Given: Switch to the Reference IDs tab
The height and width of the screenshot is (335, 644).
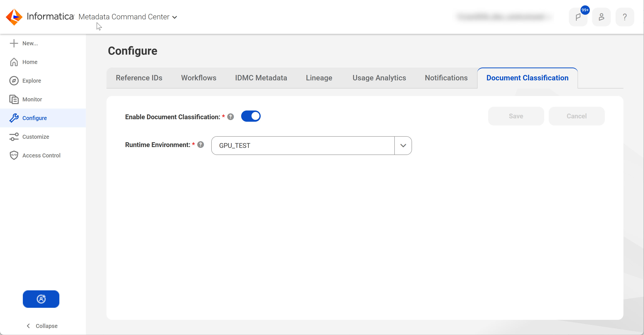Looking at the screenshot, I should coord(139,78).
